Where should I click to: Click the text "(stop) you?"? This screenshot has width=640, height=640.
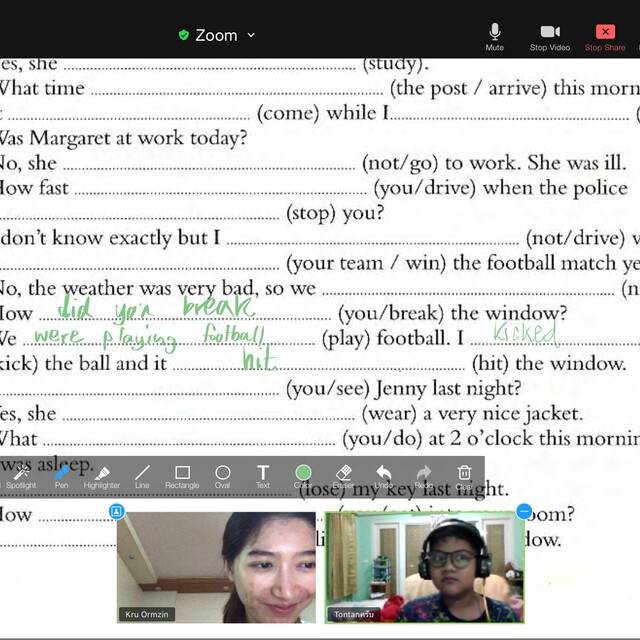pyautogui.click(x=335, y=213)
